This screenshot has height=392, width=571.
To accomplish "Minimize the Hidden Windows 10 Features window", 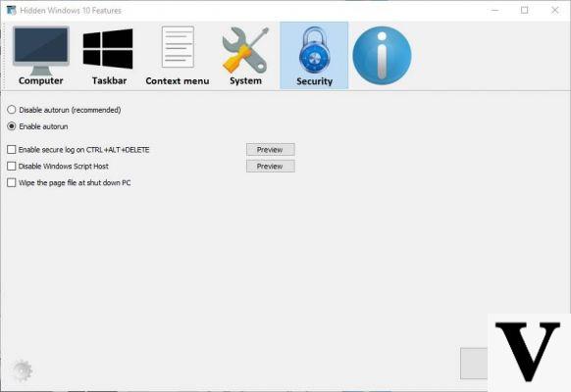I will tap(494, 10).
